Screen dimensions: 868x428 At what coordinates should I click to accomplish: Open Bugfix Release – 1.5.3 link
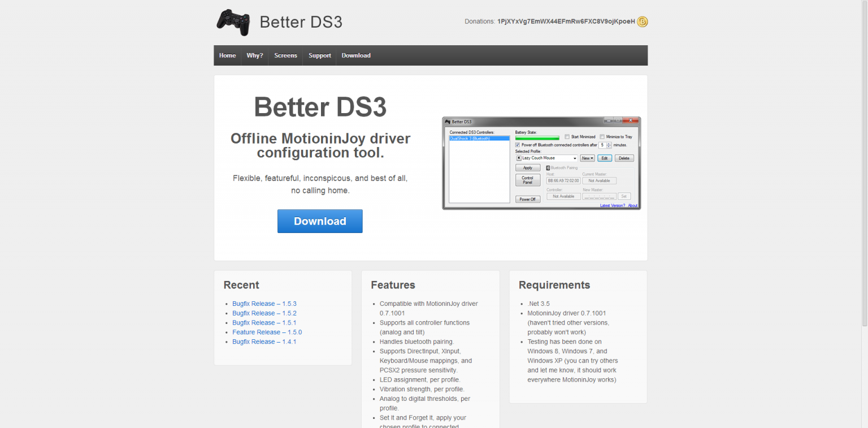pos(264,304)
